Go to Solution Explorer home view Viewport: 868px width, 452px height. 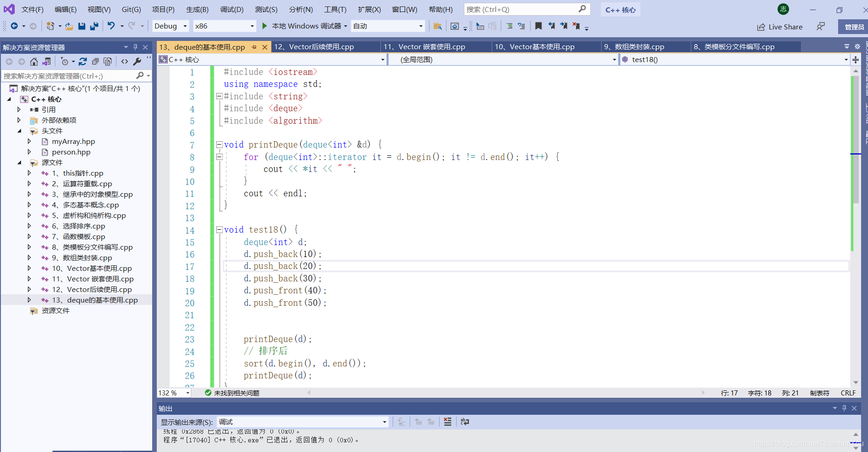pyautogui.click(x=34, y=62)
